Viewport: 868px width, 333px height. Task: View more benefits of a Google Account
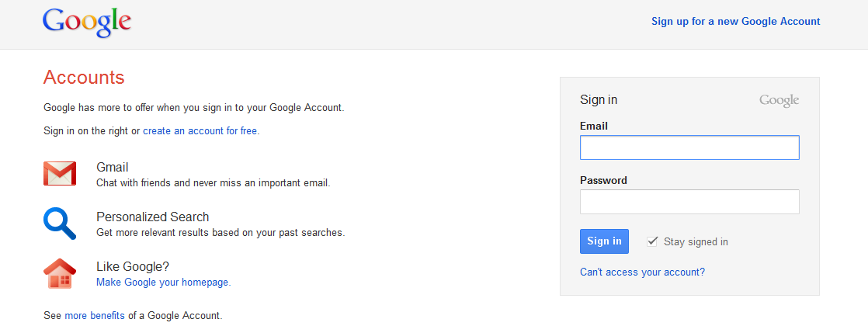pos(95,316)
